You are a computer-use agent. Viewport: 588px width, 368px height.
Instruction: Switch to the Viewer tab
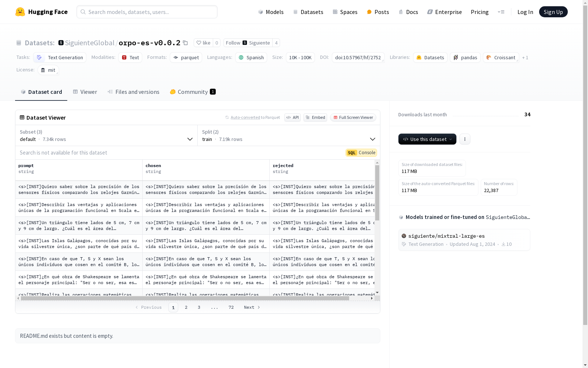85,92
